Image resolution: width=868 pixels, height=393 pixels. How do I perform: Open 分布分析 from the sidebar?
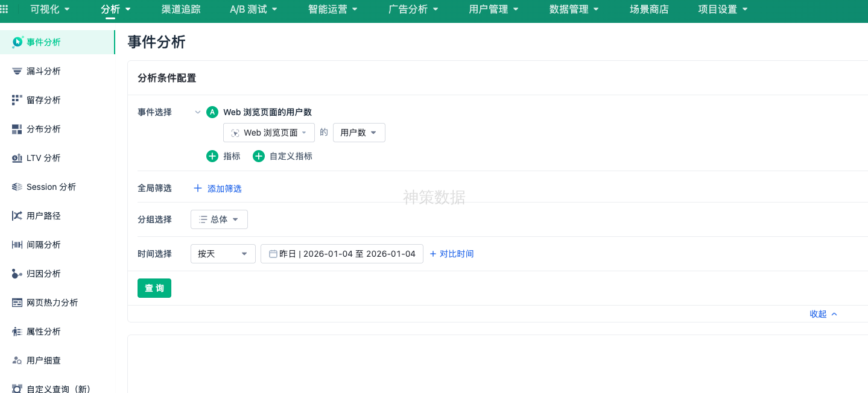[x=17, y=128]
